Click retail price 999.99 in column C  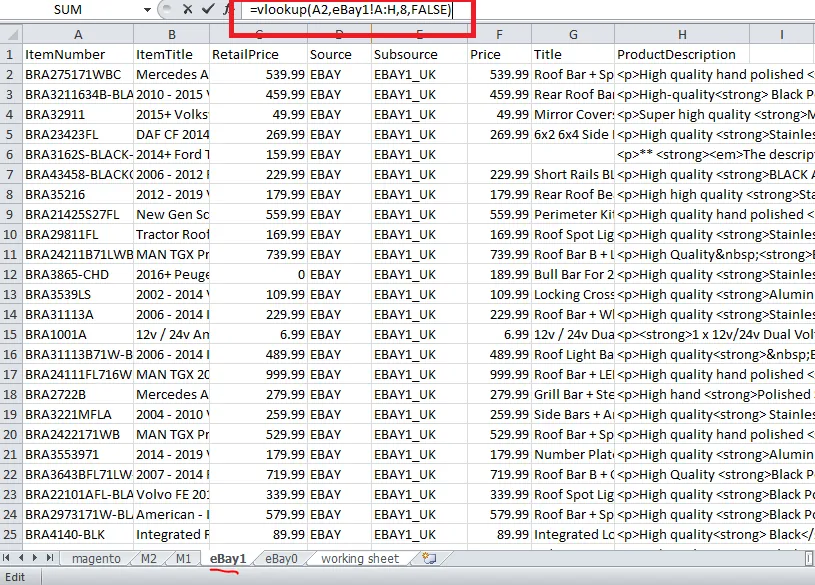click(x=258, y=374)
